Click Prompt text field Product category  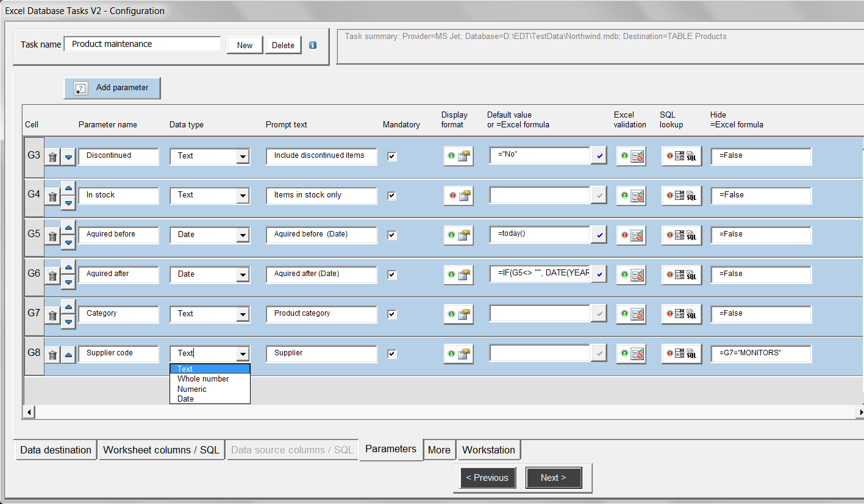pyautogui.click(x=321, y=314)
